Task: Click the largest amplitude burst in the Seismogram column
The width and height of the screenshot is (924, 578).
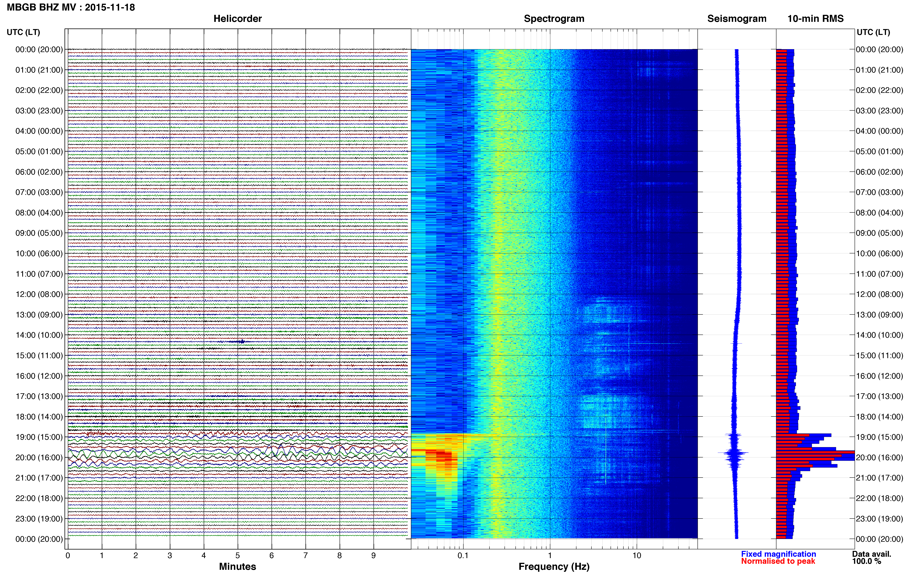Action: pyautogui.click(x=733, y=453)
